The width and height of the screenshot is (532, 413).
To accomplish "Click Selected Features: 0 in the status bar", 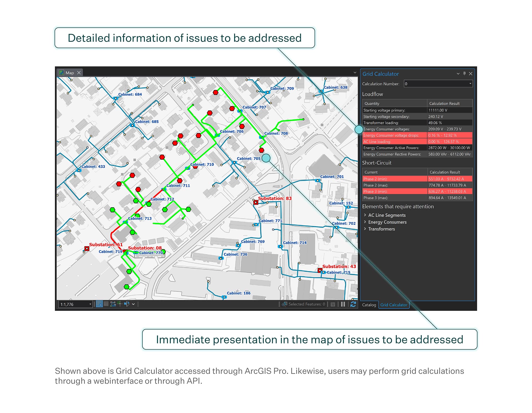I will [x=306, y=304].
